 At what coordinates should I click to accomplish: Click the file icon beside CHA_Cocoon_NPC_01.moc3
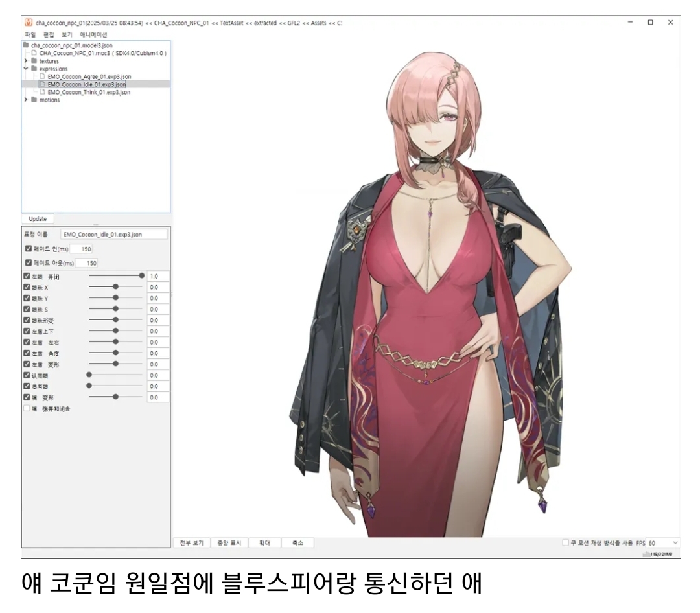click(34, 52)
